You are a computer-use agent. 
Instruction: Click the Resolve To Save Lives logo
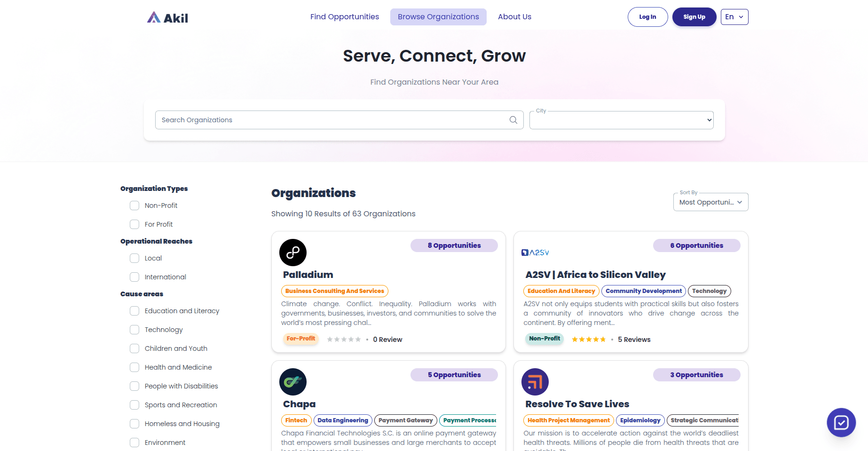(x=535, y=382)
